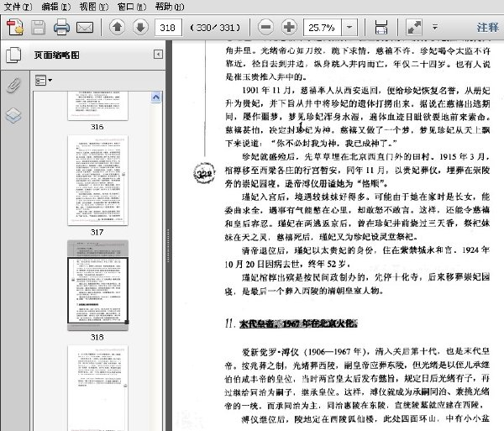Select the page 318 thumbnail
Image resolution: width=504 pixels, height=431 pixels.
[x=97, y=286]
